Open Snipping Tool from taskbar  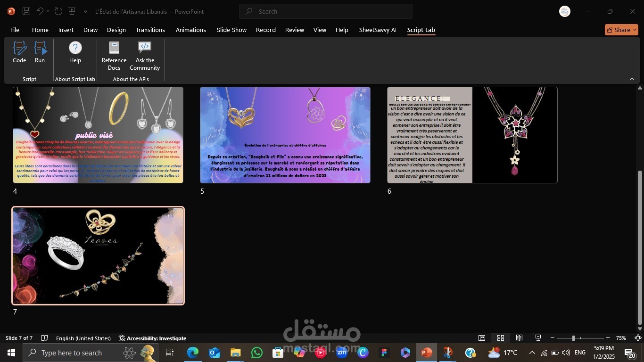point(448,353)
